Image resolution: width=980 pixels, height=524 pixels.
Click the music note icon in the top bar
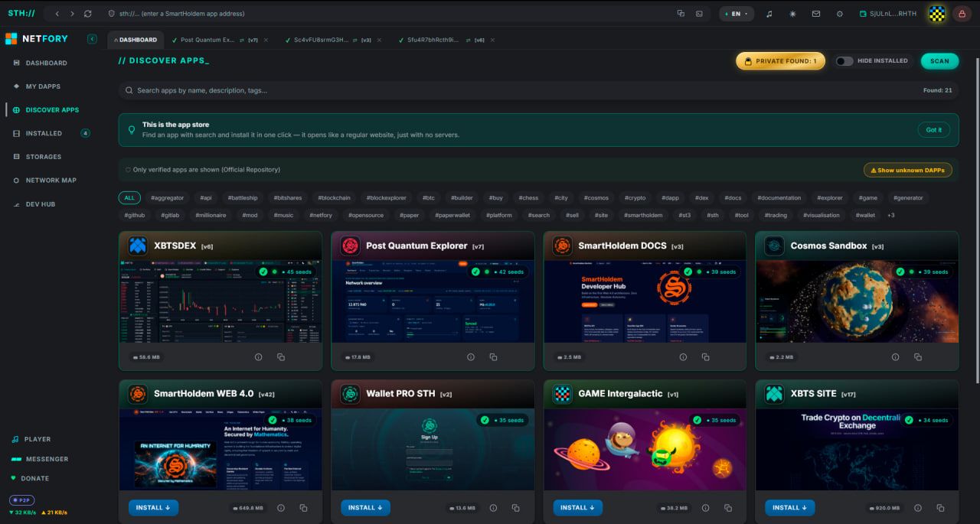click(769, 14)
